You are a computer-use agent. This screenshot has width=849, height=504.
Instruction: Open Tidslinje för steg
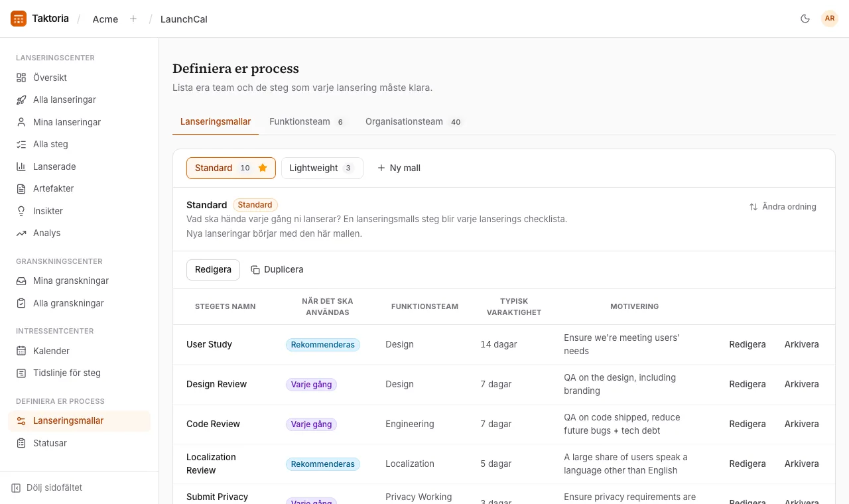[x=80, y=373]
